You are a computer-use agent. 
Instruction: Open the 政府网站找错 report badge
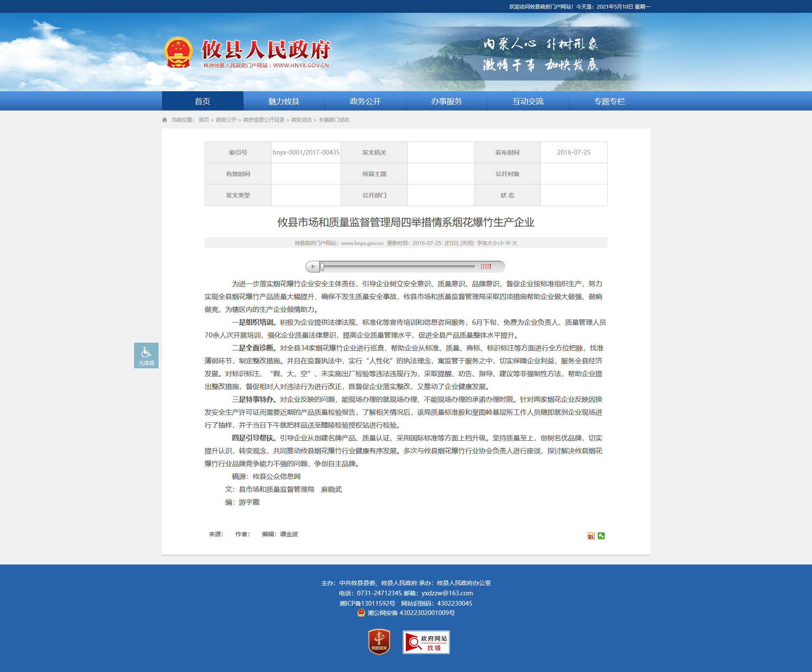[426, 642]
